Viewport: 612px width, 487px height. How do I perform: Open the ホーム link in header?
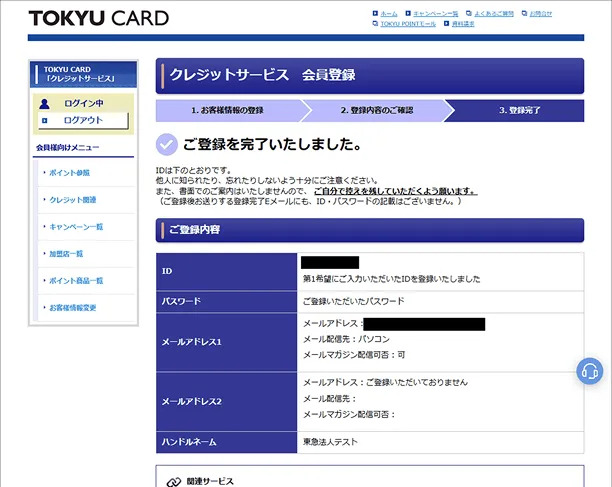389,14
